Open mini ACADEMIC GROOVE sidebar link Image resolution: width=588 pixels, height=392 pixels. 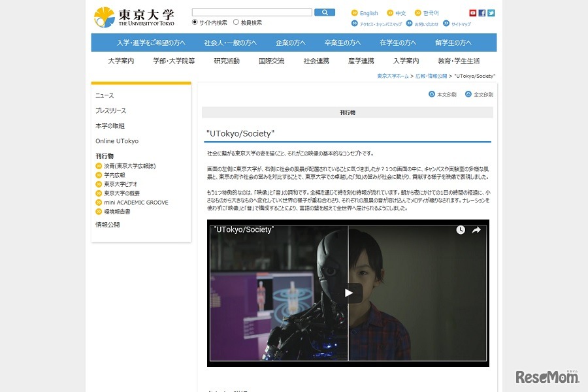[x=136, y=203]
